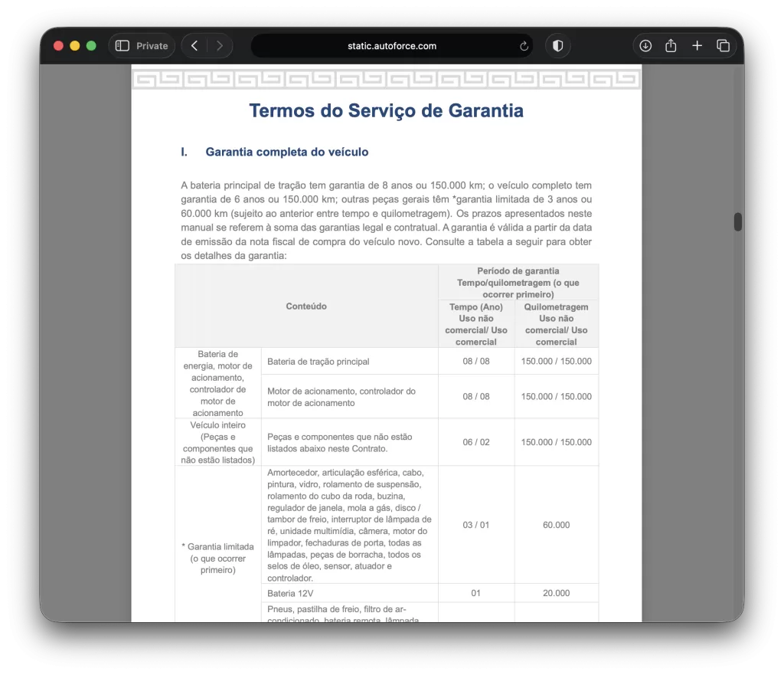Open the Share menu
Viewport: 784px width, 675px height.
click(671, 46)
